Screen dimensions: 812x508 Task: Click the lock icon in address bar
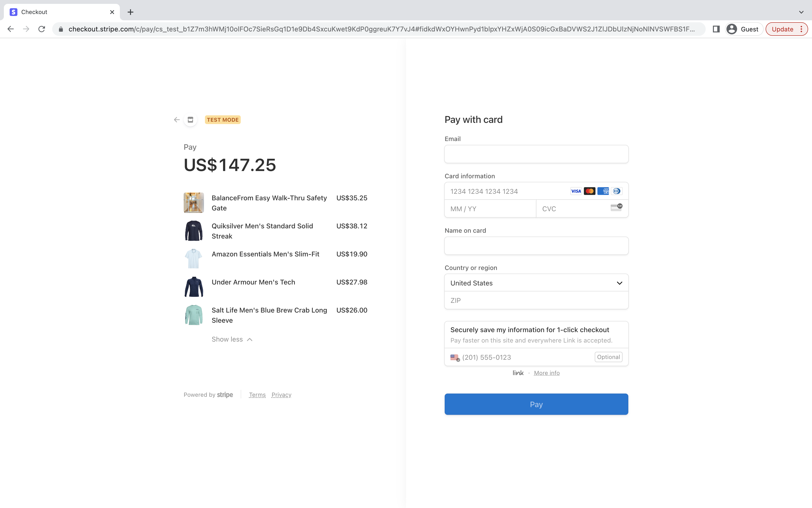click(61, 29)
